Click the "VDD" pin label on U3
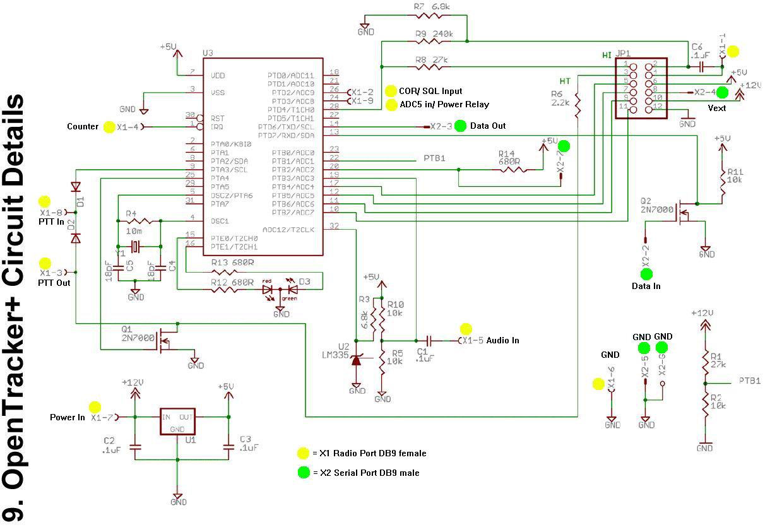770x532 pixels. 219,76
